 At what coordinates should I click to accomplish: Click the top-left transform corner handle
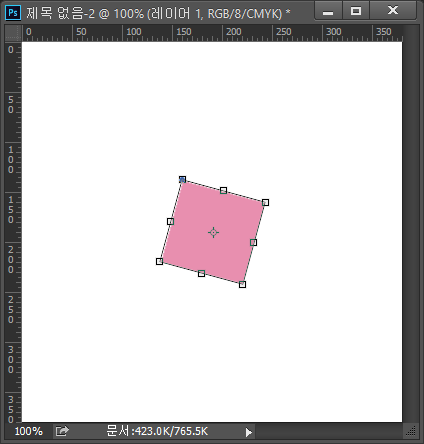click(182, 180)
